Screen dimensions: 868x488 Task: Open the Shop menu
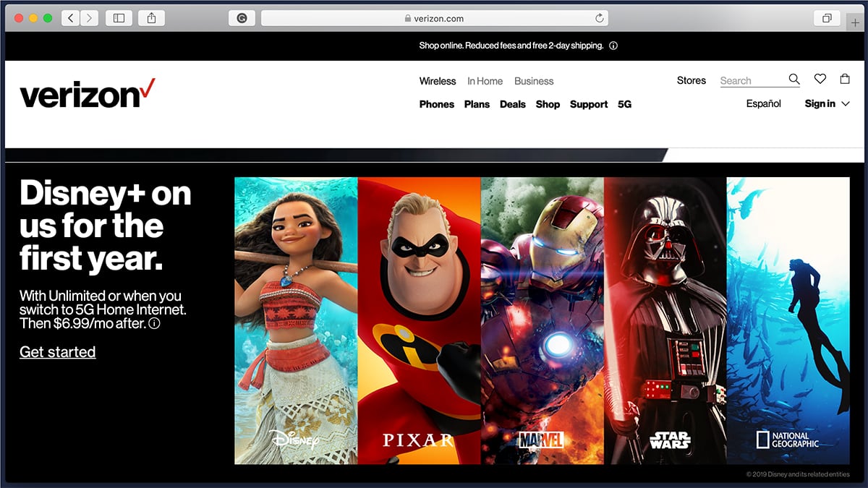(x=548, y=104)
